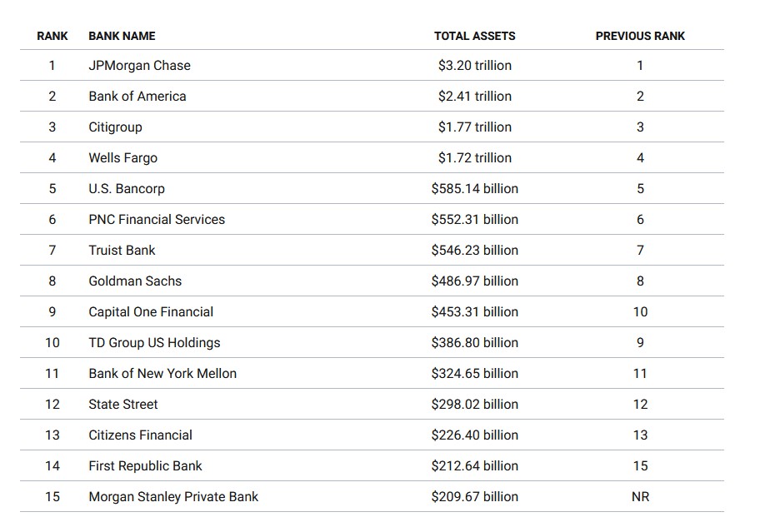Select Citigroup in the bank list
Viewport: 780px width, 532px height.
click(115, 127)
